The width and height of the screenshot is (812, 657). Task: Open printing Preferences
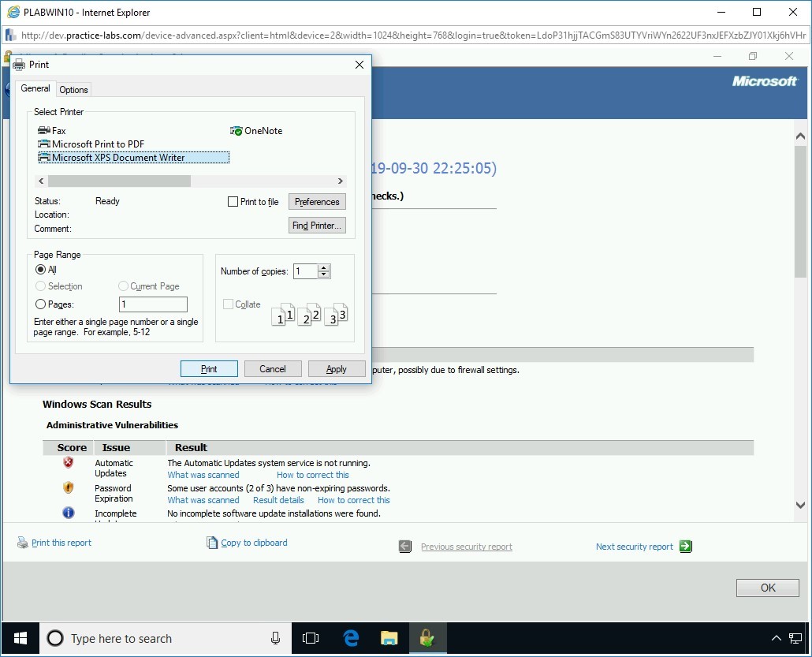pyautogui.click(x=316, y=201)
